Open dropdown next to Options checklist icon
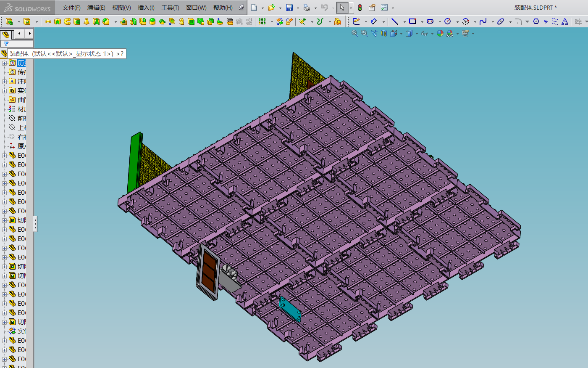588x368 pixels. click(393, 8)
